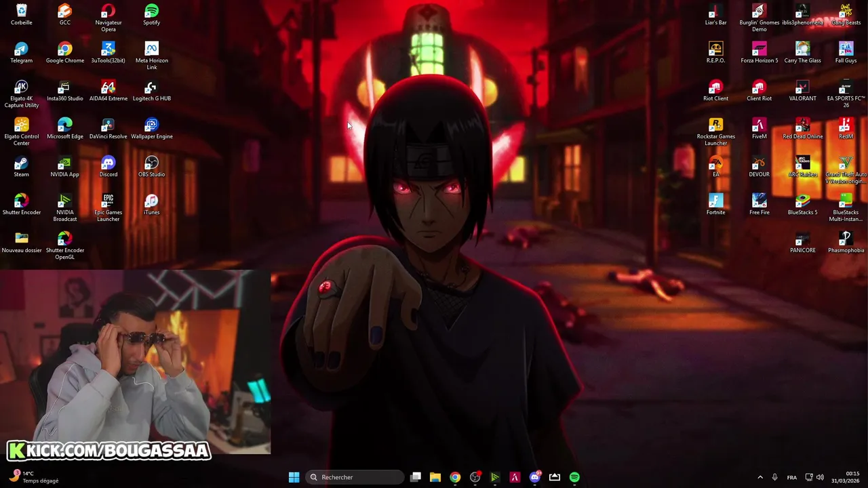Select the PANICORE desktop icon
Image resolution: width=868 pixels, height=488 pixels.
pyautogui.click(x=803, y=243)
